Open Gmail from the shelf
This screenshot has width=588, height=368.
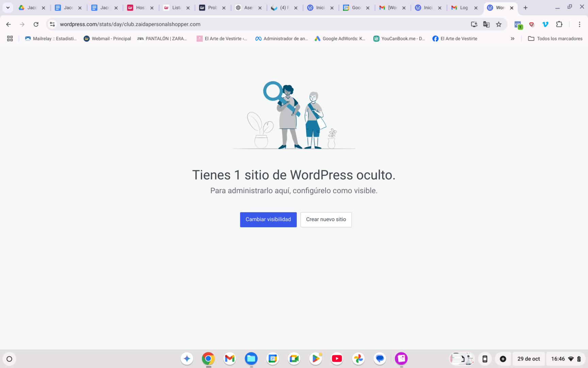[x=230, y=358]
